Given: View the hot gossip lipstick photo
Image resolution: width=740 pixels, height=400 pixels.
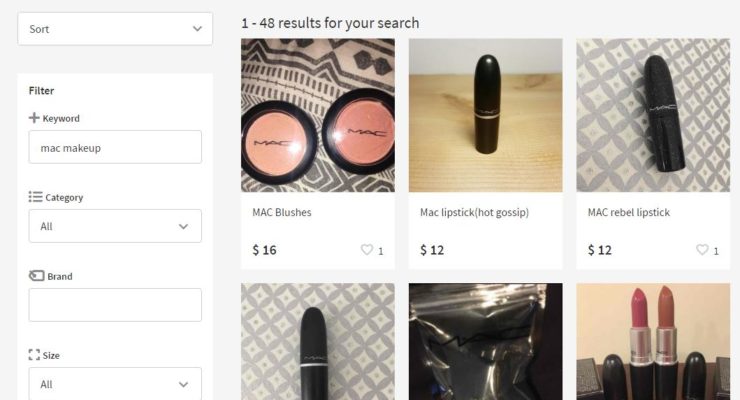Looking at the screenshot, I should tap(486, 115).
